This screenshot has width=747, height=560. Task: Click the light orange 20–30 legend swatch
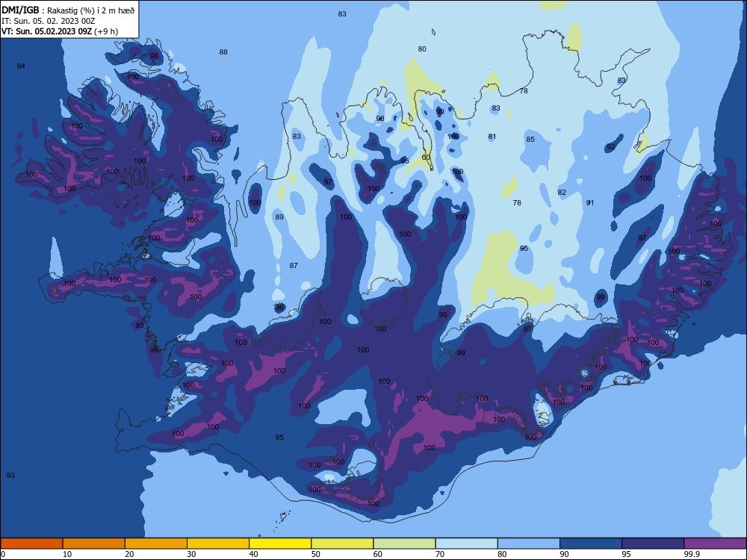coord(156,544)
